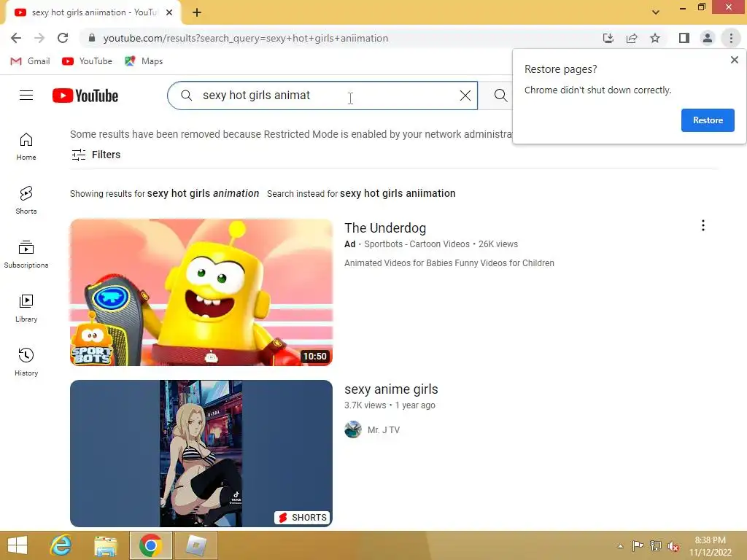Click the YouTube logo
747x560 pixels.
pos(85,96)
